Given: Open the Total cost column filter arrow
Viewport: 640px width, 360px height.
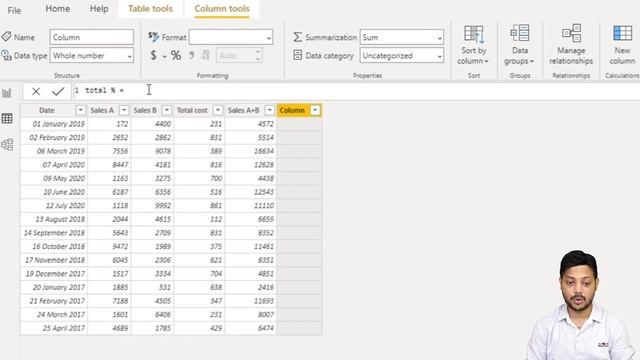Looking at the screenshot, I should click(218, 110).
